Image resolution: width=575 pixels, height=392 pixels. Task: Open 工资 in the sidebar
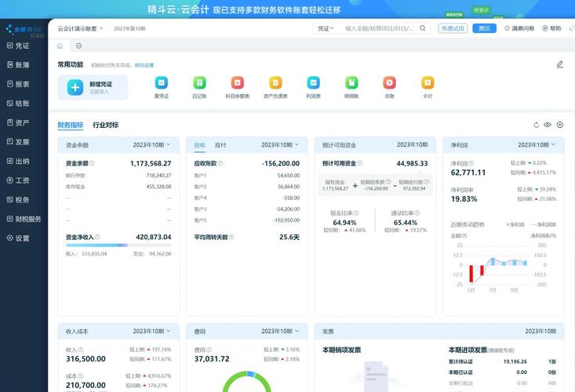click(x=18, y=180)
